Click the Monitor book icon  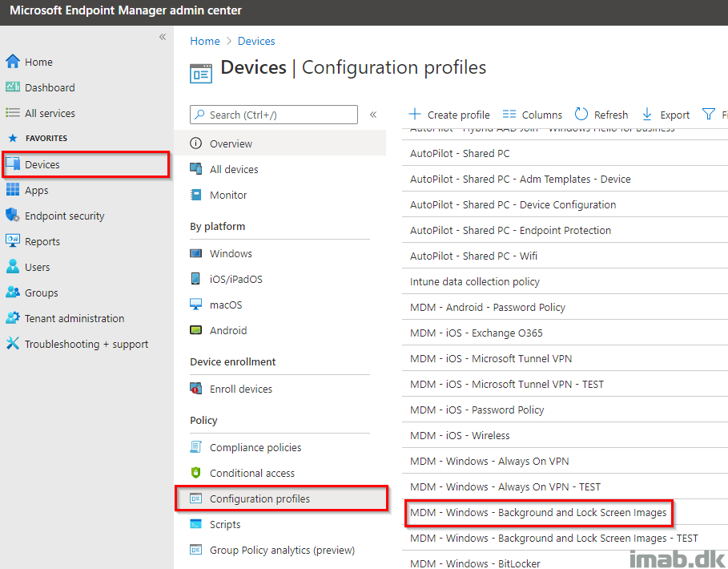tap(196, 195)
